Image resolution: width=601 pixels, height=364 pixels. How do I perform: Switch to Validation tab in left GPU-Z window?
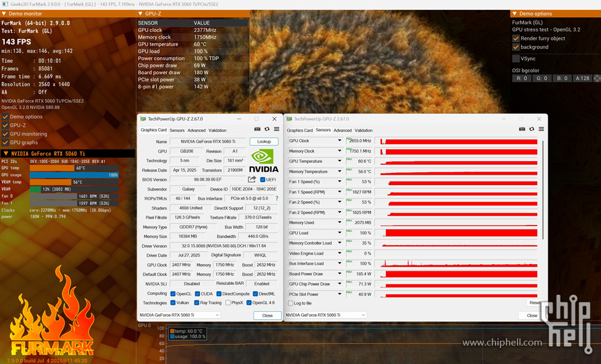pos(217,131)
